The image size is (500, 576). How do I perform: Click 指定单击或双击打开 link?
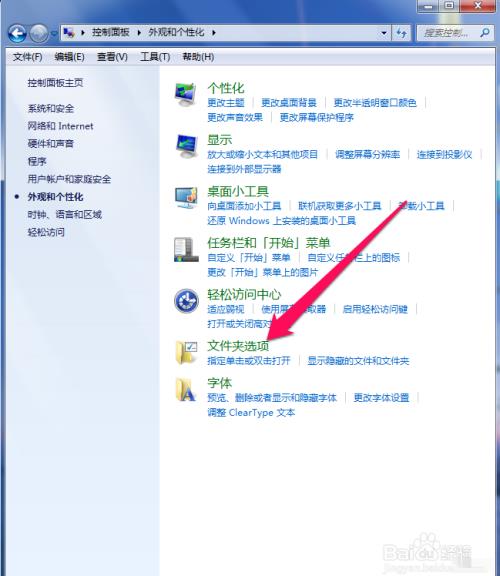click(249, 361)
